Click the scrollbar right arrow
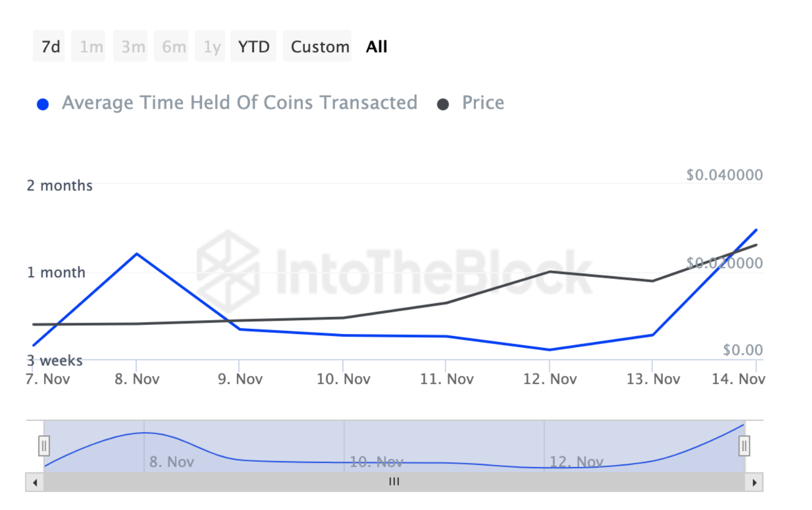This screenshot has width=812, height=510. 754,482
